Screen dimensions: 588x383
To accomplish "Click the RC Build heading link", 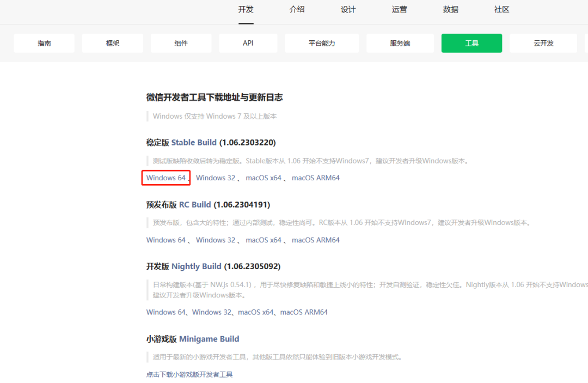I will (195, 204).
